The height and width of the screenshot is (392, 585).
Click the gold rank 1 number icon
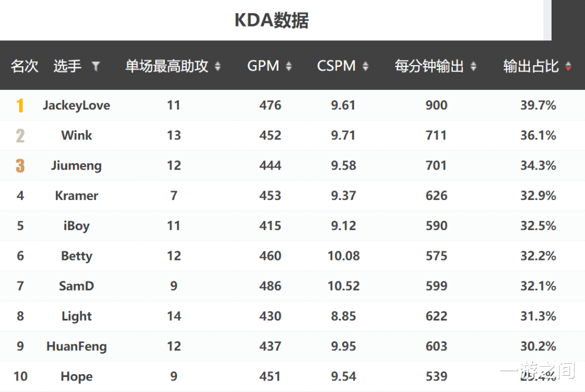(20, 105)
